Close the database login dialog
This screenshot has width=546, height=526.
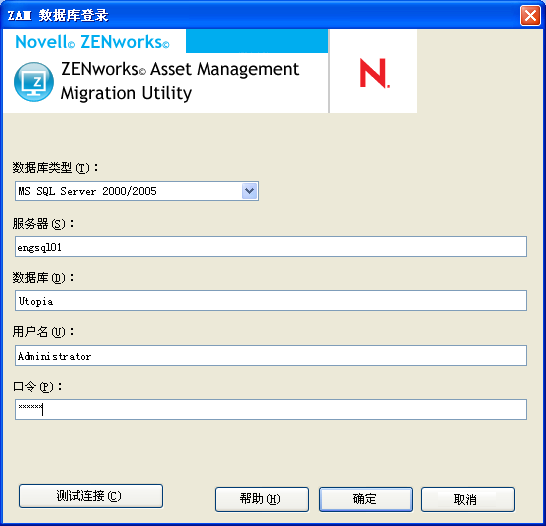(530, 16)
